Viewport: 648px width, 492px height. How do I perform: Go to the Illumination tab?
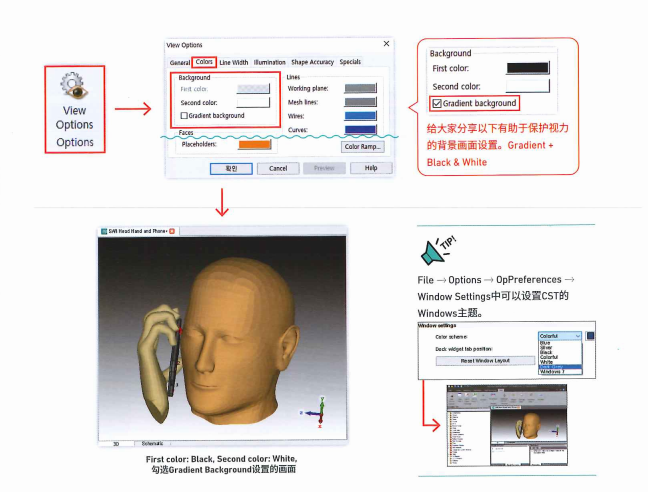point(269,62)
